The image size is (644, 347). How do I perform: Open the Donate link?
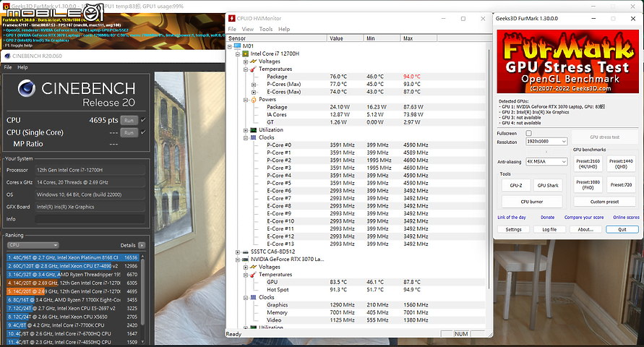point(547,217)
